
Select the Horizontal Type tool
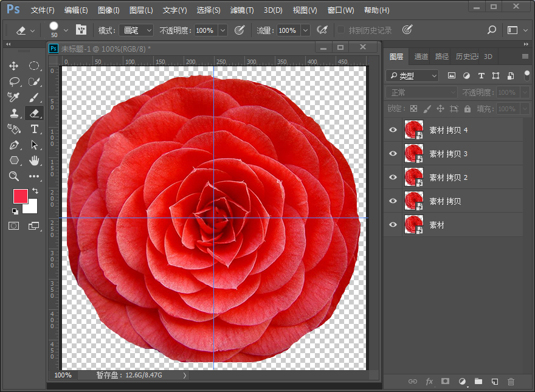pos(35,129)
